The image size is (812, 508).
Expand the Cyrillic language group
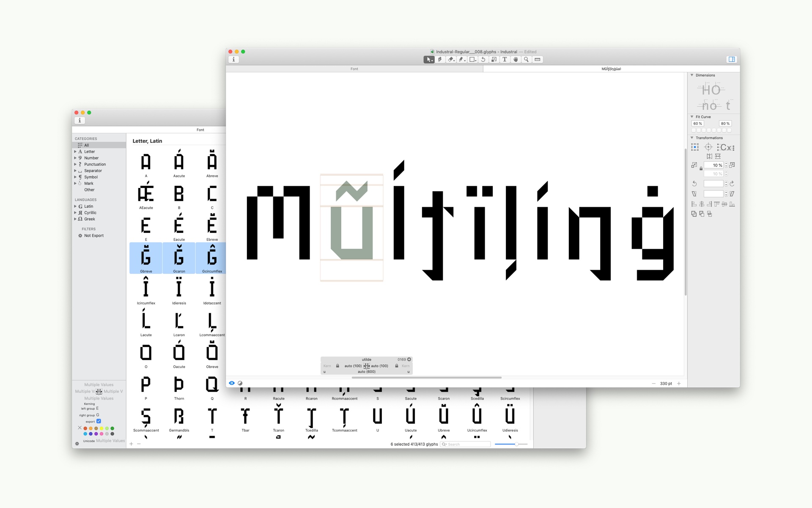click(75, 213)
